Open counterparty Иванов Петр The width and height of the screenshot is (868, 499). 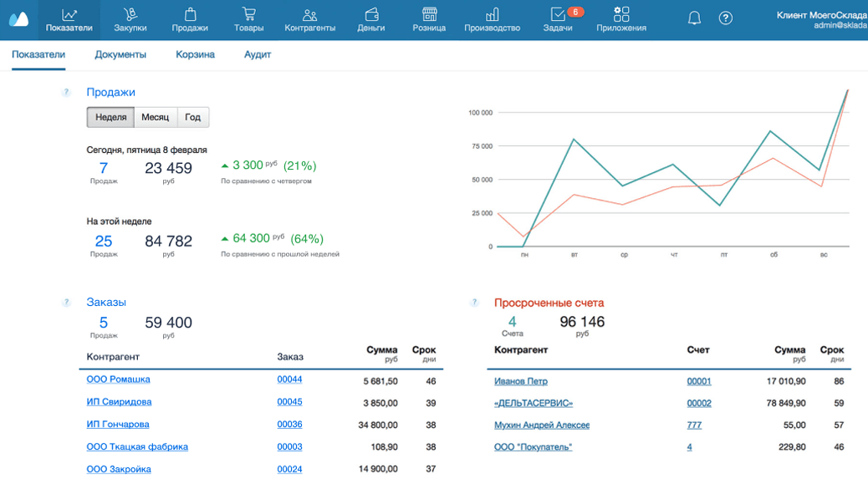521,381
